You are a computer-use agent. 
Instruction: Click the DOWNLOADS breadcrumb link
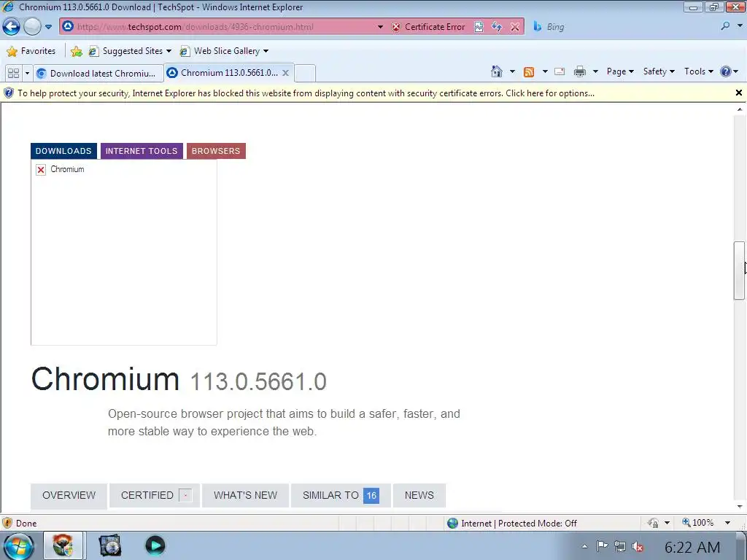point(63,151)
